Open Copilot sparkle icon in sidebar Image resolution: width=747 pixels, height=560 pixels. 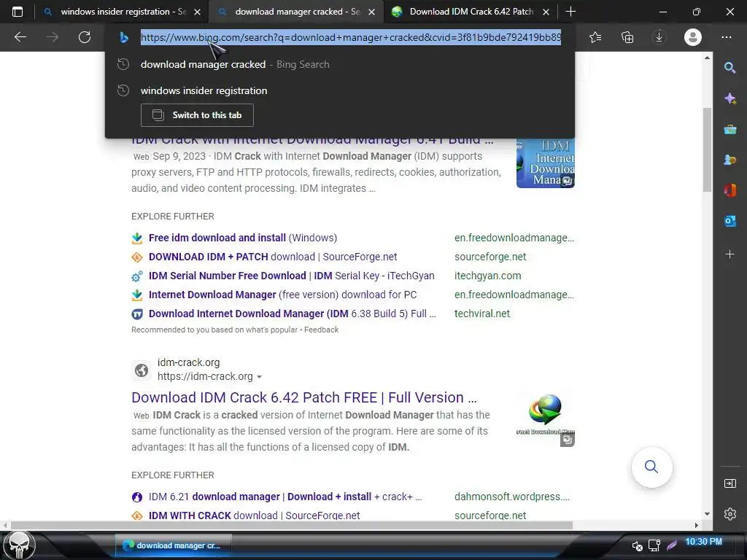tap(729, 98)
